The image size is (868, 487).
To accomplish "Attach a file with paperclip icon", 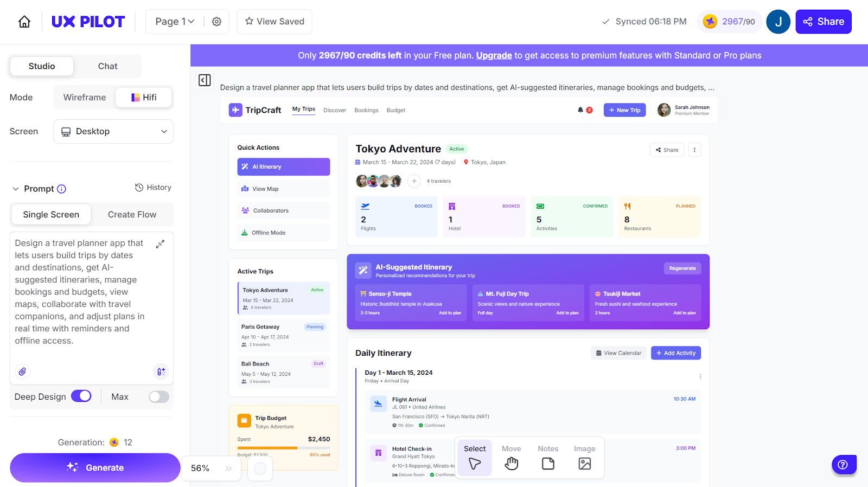I will point(22,371).
